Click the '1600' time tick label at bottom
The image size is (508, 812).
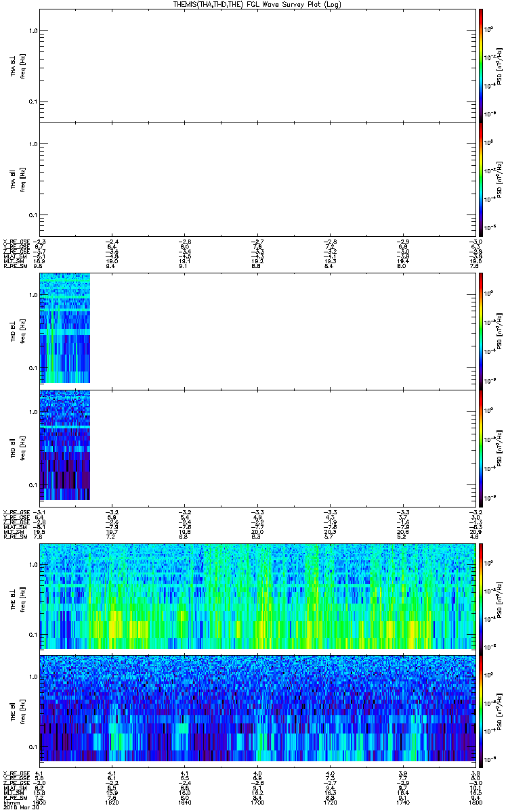pos(39,803)
